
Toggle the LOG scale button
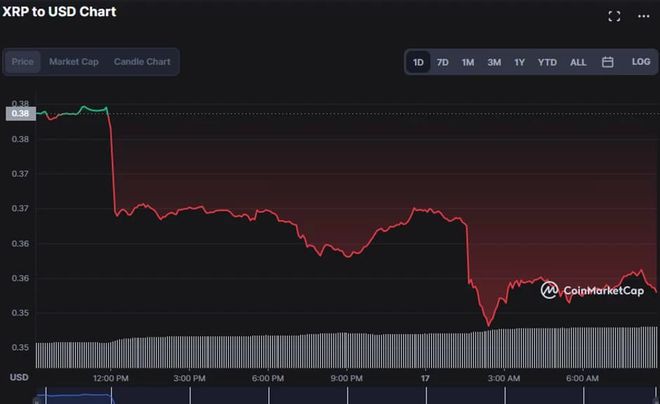pyautogui.click(x=641, y=62)
